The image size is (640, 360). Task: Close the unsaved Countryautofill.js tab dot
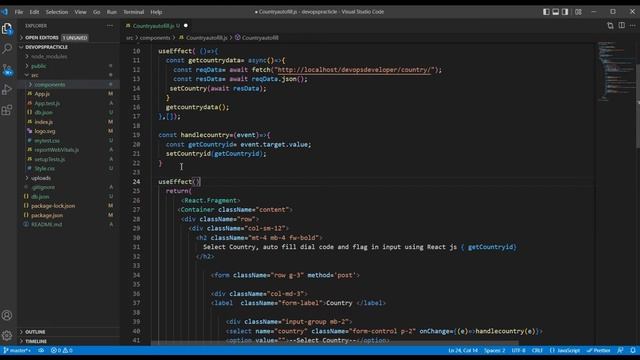click(186, 26)
